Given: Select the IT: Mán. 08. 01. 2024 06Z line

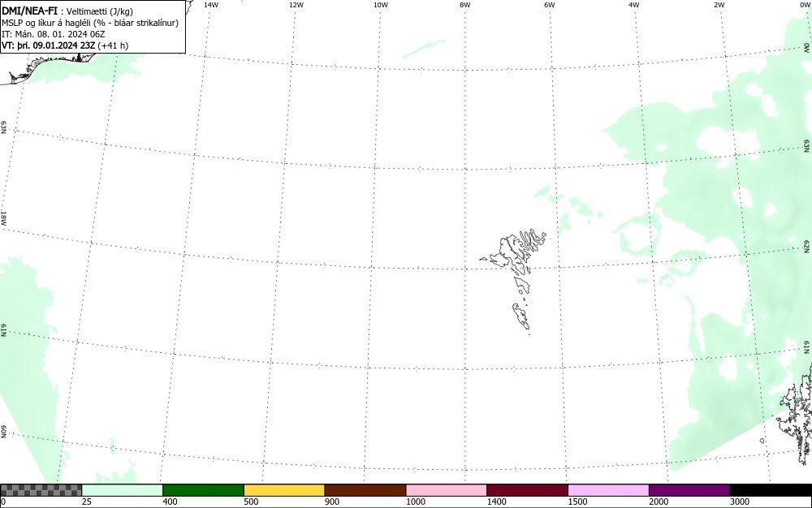Looking at the screenshot, I should [54, 34].
